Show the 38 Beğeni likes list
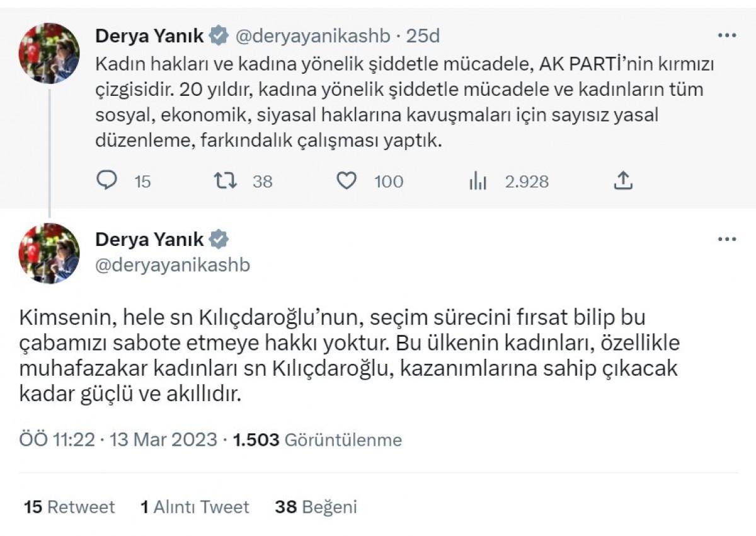 tap(316, 507)
